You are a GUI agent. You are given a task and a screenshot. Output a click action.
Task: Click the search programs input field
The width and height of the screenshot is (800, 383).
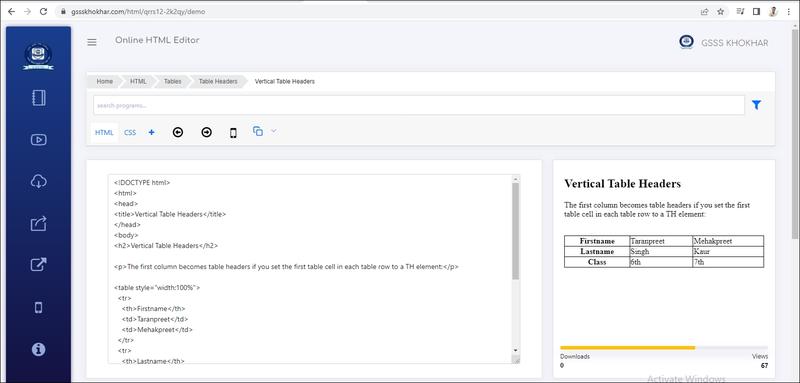tap(419, 106)
